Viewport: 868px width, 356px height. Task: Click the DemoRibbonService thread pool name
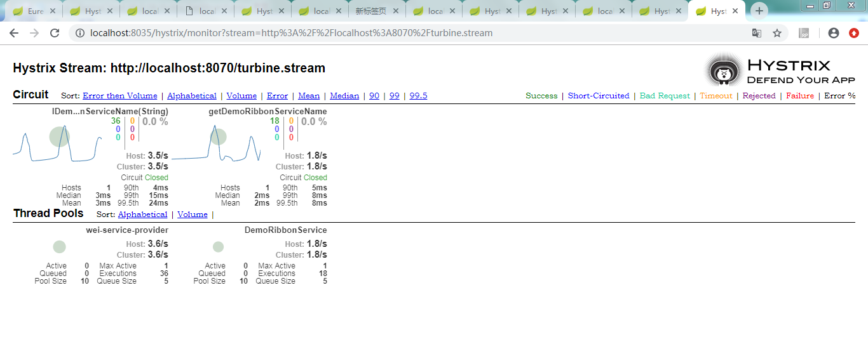coord(286,230)
